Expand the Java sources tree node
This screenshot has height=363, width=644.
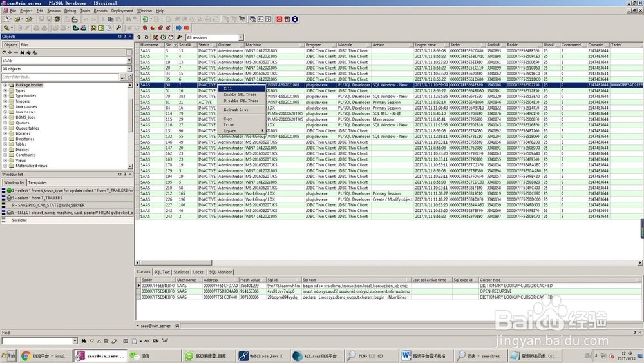5,106
